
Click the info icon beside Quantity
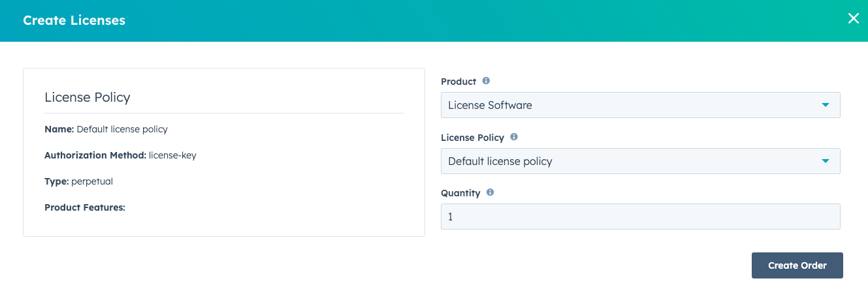point(490,193)
